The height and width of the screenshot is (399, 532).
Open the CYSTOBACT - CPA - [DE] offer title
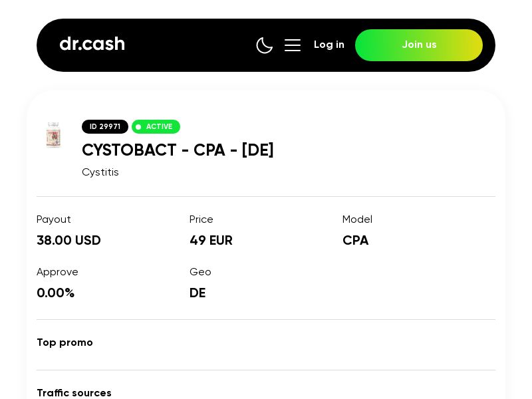point(178,150)
